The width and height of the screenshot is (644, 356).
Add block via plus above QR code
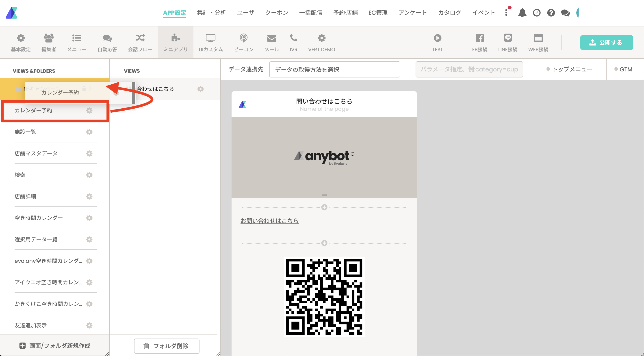324,243
